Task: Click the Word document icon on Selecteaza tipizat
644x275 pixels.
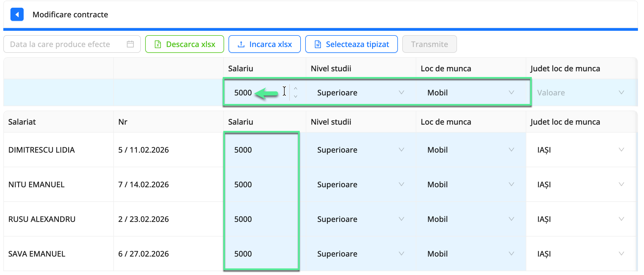Action: pos(318,44)
